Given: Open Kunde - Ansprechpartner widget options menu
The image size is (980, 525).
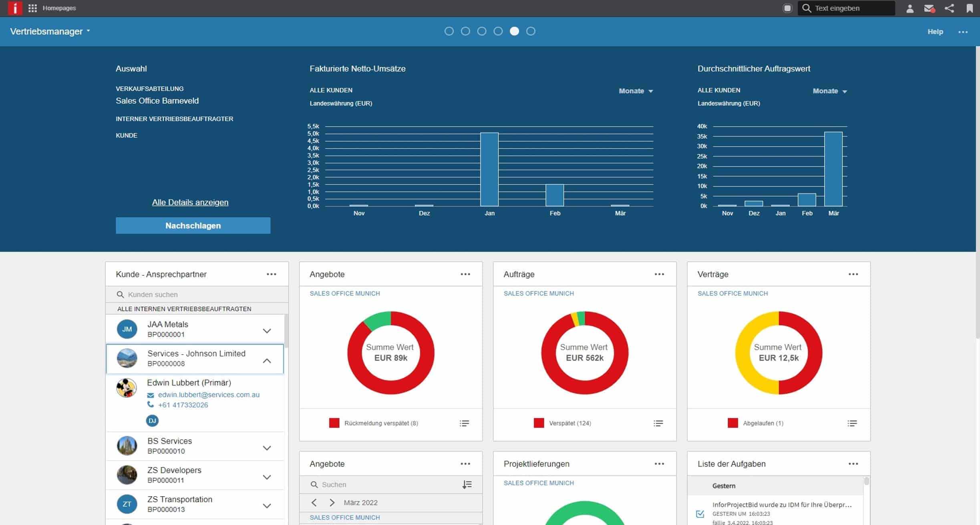Looking at the screenshot, I should (x=272, y=274).
